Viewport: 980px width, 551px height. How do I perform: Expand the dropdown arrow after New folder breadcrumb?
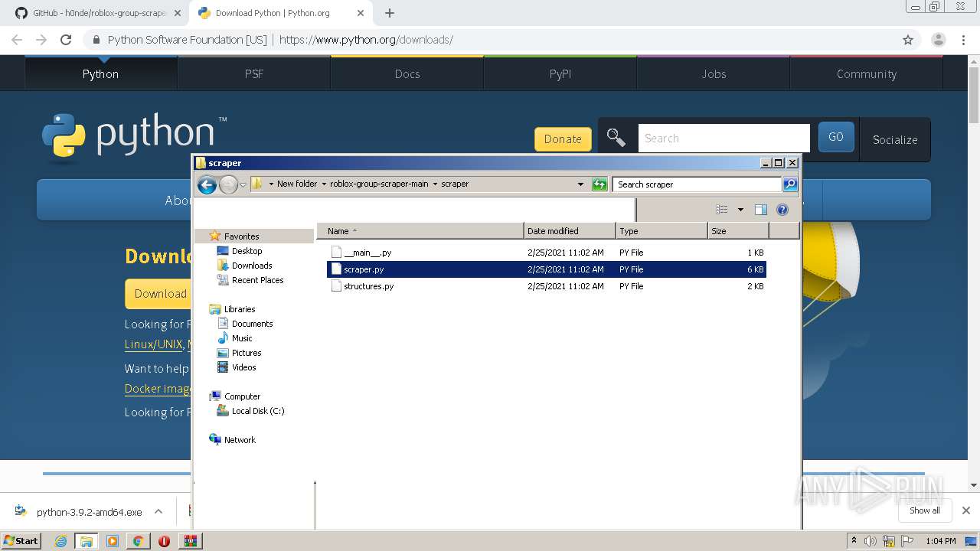(324, 184)
